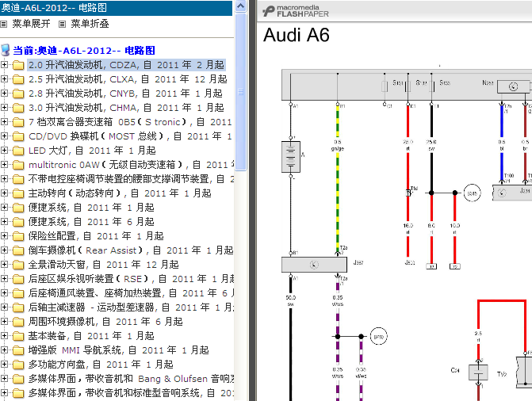The height and width of the screenshot is (401, 532).
Task: Expand the 2.0 升汽油发动机 CDZA node
Action: [x=4, y=64]
